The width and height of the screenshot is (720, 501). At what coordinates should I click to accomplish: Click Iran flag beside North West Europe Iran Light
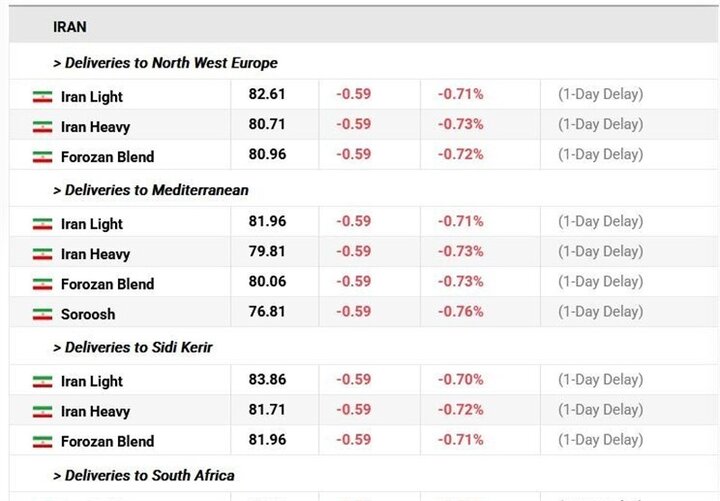tap(42, 97)
